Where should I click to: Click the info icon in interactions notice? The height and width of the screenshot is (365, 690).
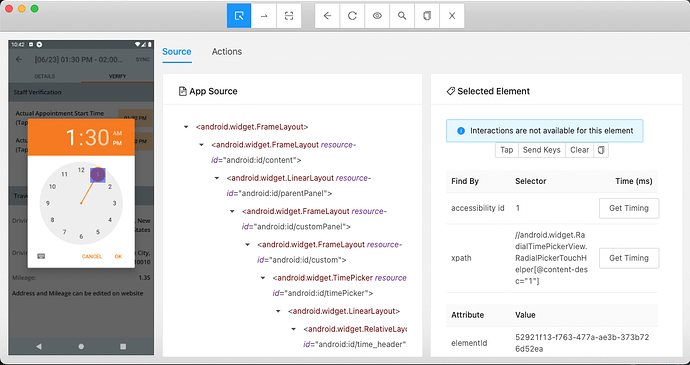[x=461, y=131]
